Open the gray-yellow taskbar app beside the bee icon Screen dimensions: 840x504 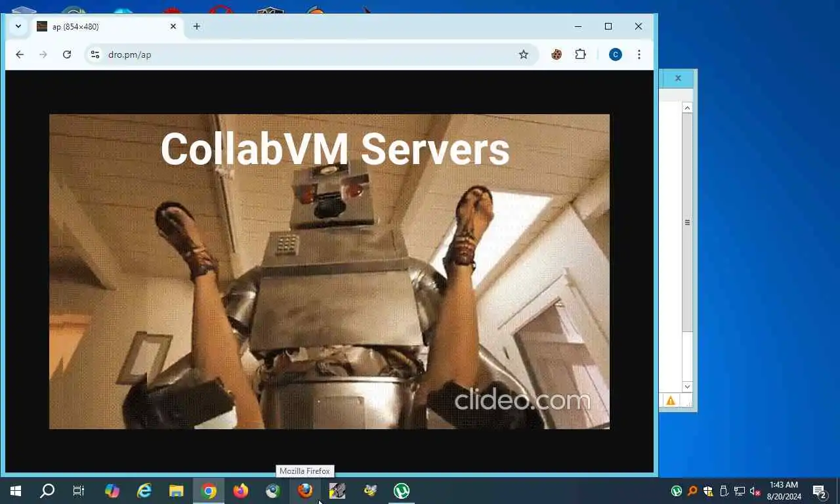tap(337, 491)
